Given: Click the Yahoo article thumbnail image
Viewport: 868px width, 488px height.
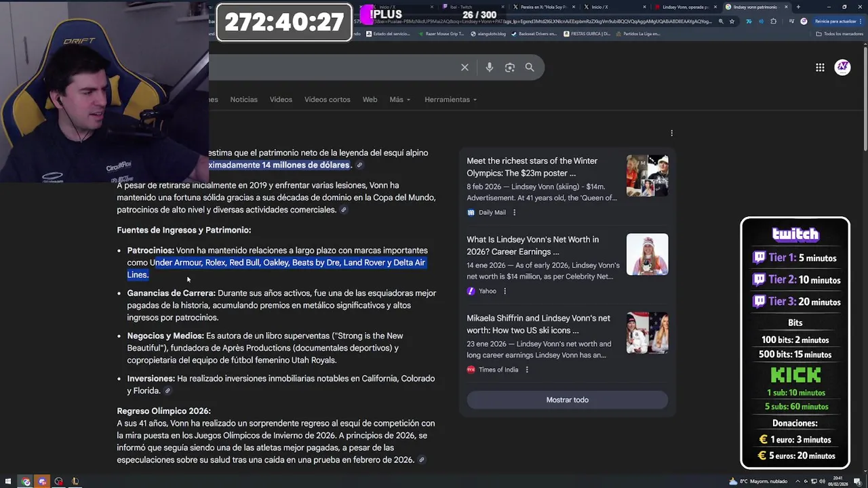Looking at the screenshot, I should tap(647, 254).
